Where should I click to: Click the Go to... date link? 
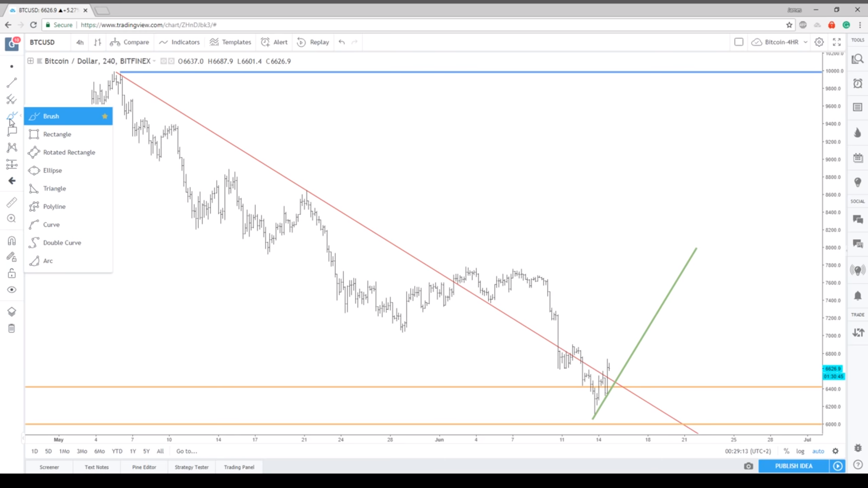186,451
